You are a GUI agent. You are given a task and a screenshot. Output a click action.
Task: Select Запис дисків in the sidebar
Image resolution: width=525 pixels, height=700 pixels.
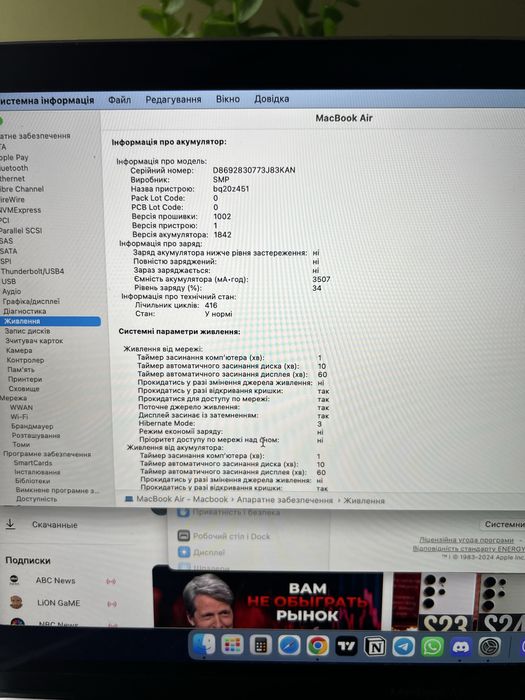pos(27,331)
